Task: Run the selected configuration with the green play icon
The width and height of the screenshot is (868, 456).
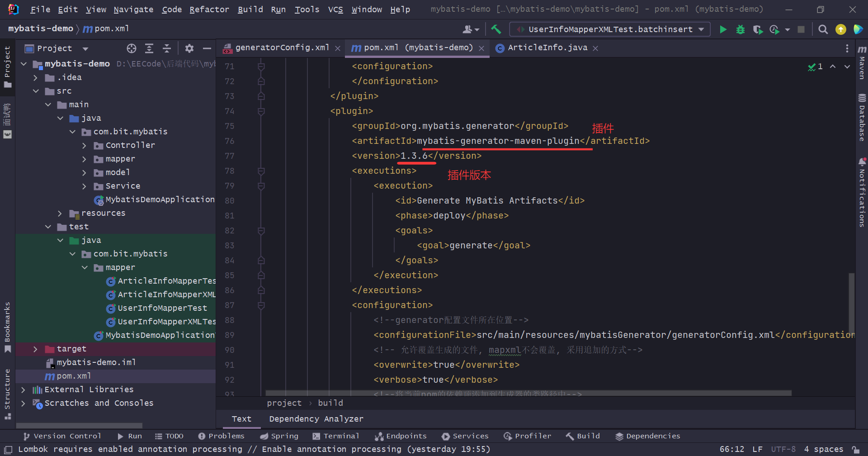Action: coord(723,29)
